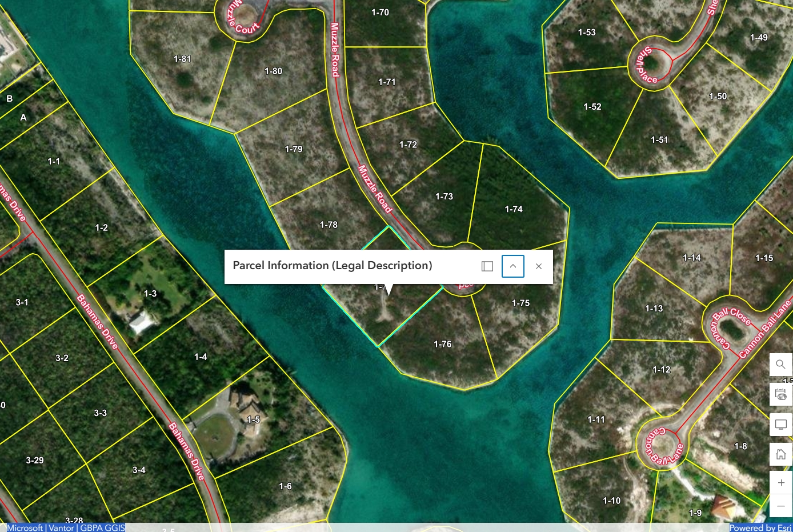Dock the Parcel Information popup

point(487,266)
